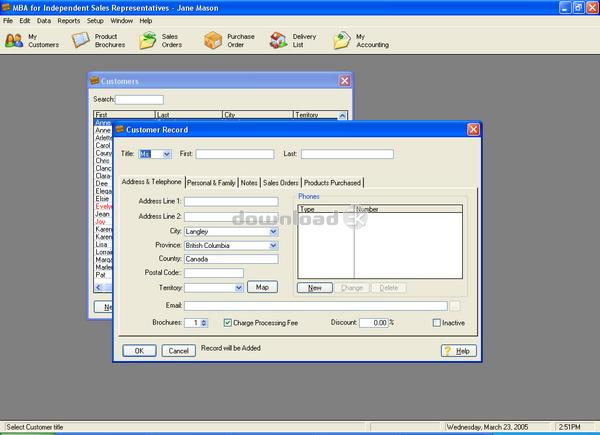Click the Country field
The height and width of the screenshot is (435, 600).
231,259
